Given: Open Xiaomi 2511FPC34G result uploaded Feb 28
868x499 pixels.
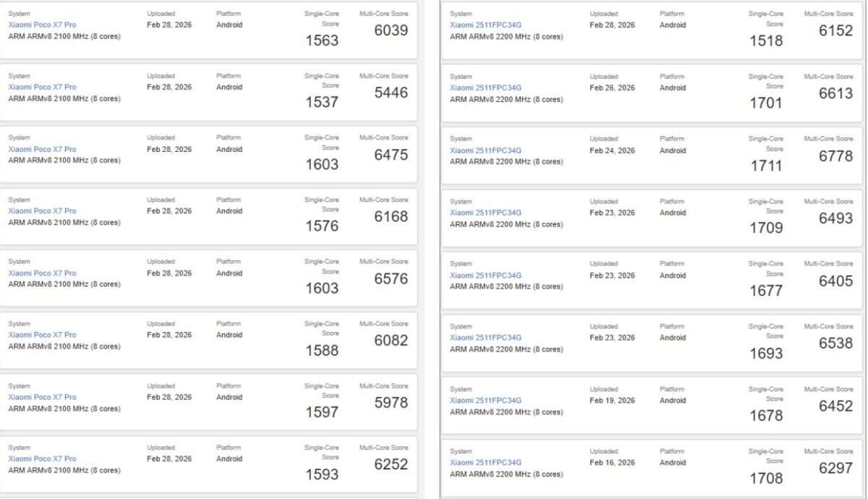Looking at the screenshot, I should pyautogui.click(x=485, y=25).
